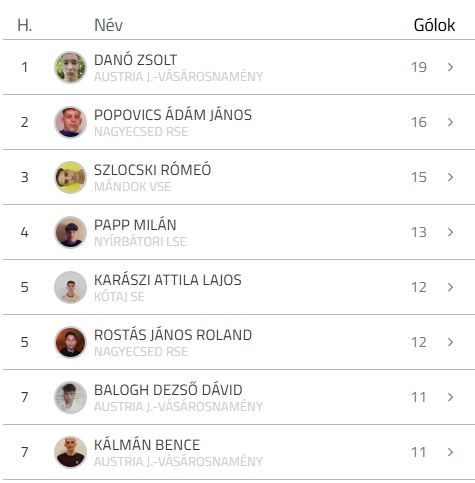Viewport: 475px width, 483px height.
Task: Expand Papp Milán's goal details arrow
Action: (450, 232)
